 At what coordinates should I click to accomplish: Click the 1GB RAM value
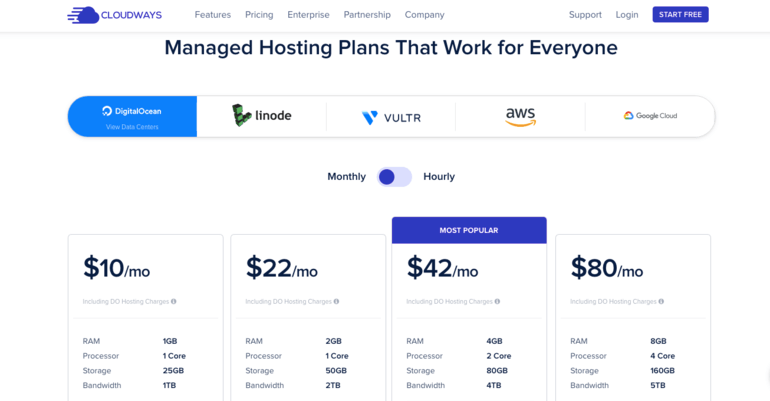pyautogui.click(x=170, y=341)
